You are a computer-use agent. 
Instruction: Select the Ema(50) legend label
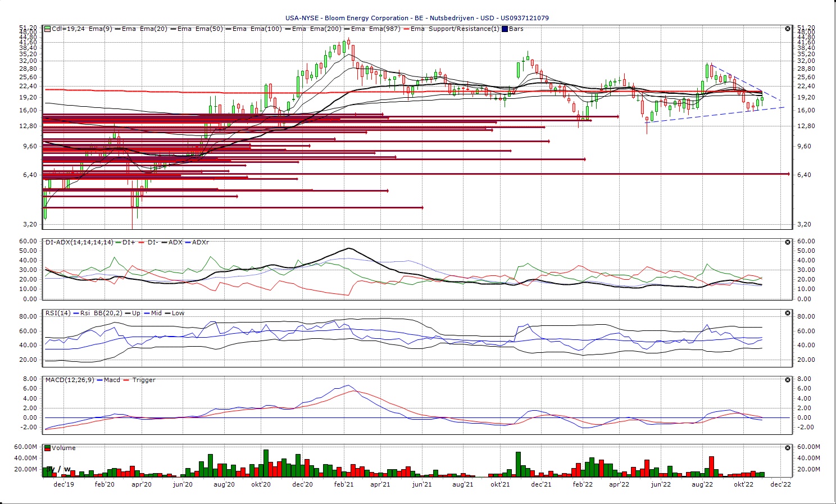pos(209,29)
